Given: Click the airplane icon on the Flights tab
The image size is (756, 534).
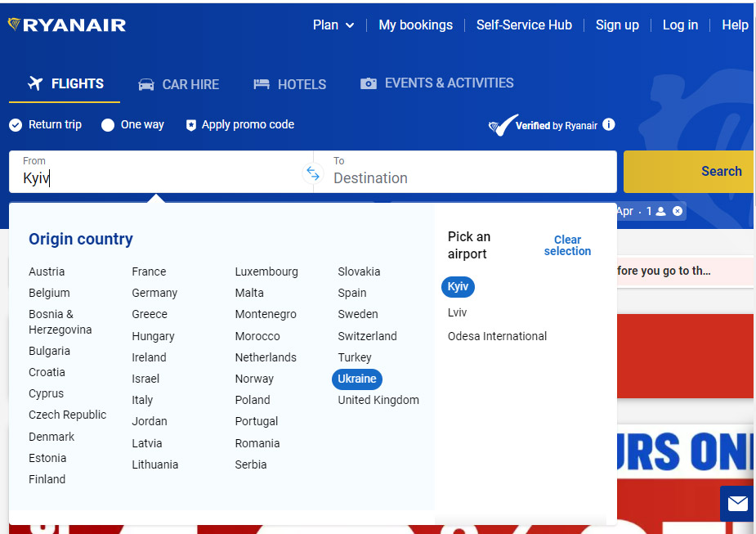Looking at the screenshot, I should 34,83.
